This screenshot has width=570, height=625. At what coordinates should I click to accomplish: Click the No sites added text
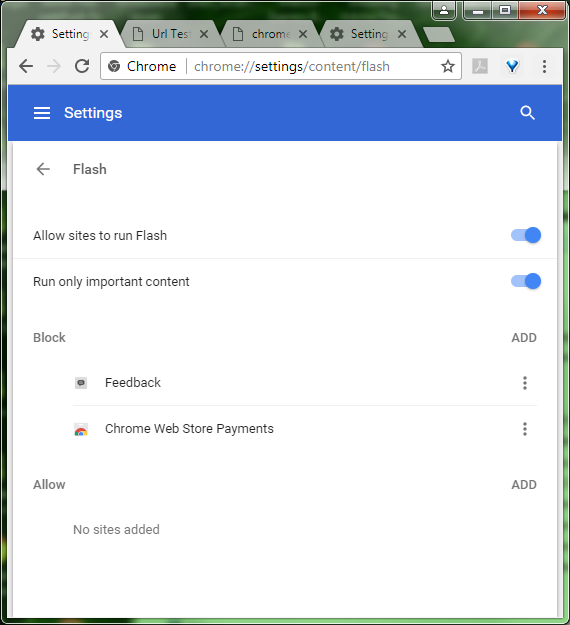[116, 529]
